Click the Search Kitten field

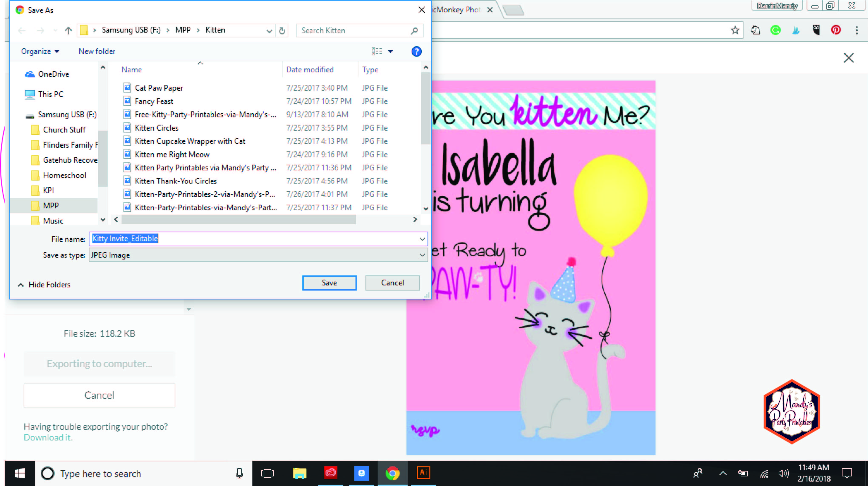click(x=354, y=30)
